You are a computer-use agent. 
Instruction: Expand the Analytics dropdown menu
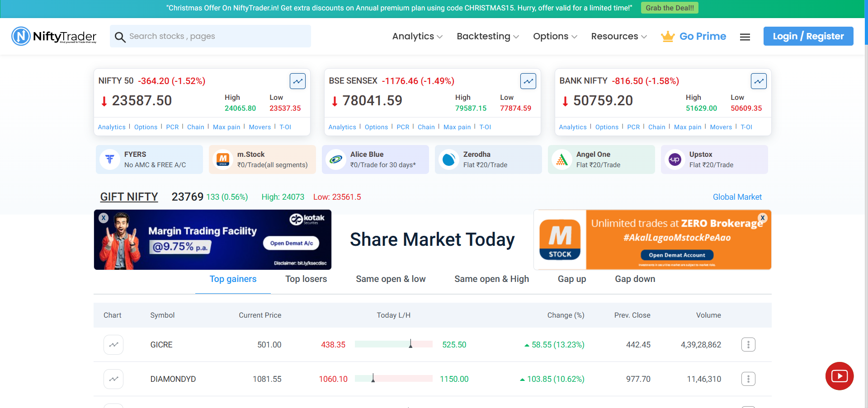(x=417, y=36)
